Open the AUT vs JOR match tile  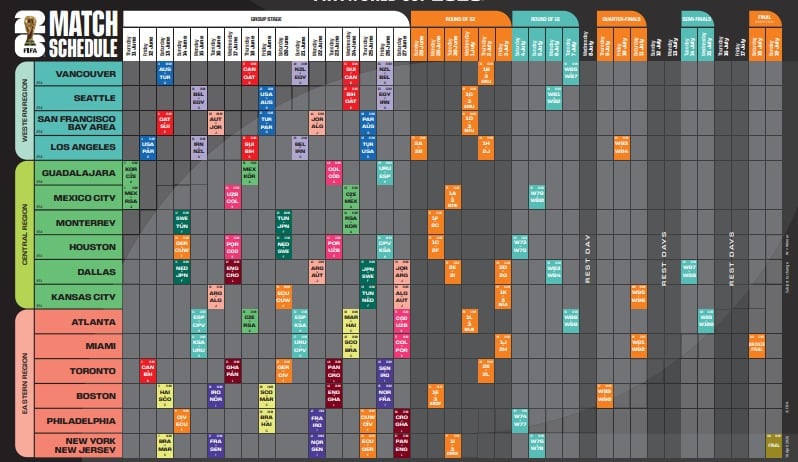click(216, 123)
